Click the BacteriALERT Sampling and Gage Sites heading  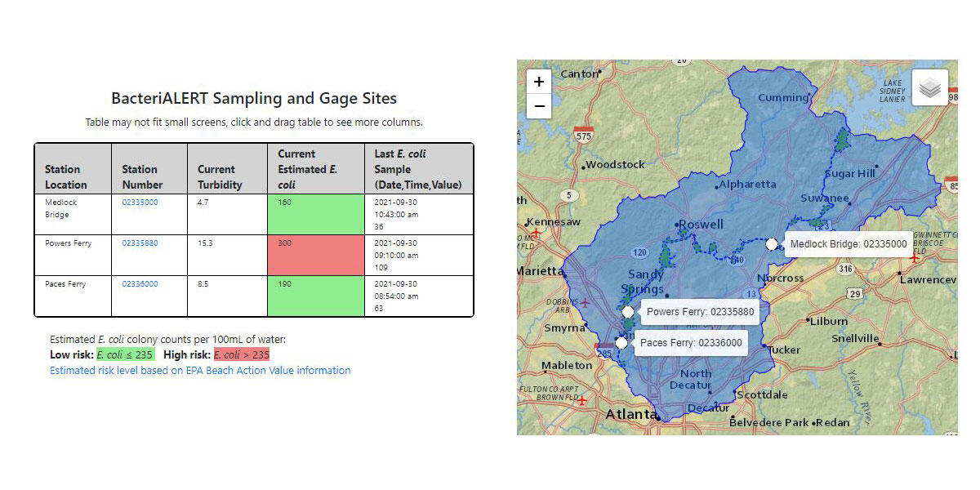pos(254,99)
